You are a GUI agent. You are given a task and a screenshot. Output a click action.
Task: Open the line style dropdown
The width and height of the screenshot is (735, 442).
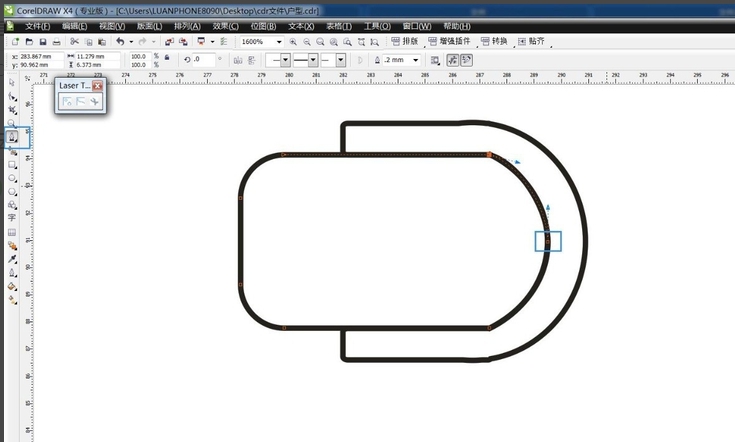pyautogui.click(x=315, y=60)
